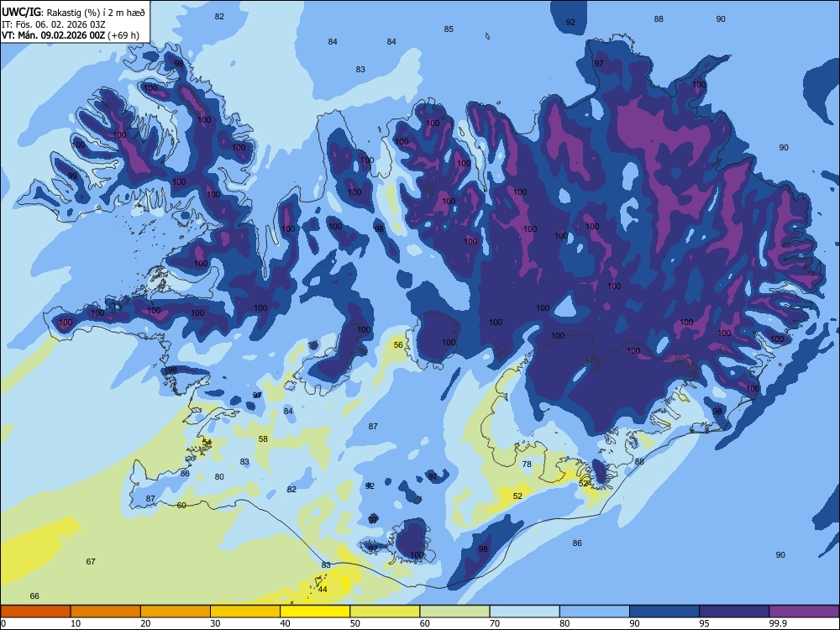Viewport: 840px width, 630px height.
Task: Click the orange 10–20 legend swatch
Action: (106, 612)
